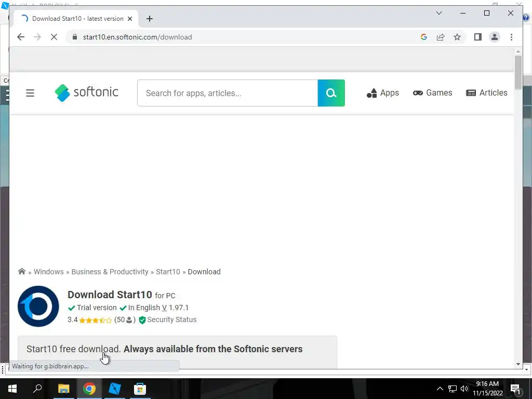Click the 'Download' breadcrumb text
The height and width of the screenshot is (399, 532).
pos(204,272)
